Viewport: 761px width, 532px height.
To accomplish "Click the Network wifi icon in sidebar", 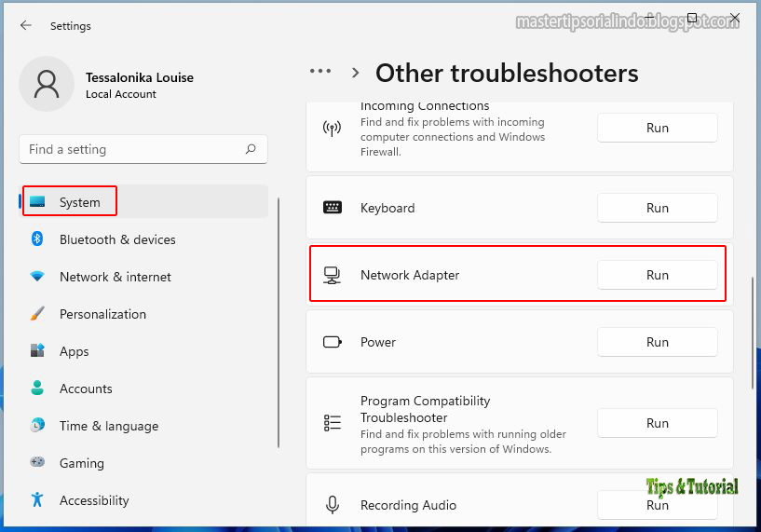I will 37,276.
